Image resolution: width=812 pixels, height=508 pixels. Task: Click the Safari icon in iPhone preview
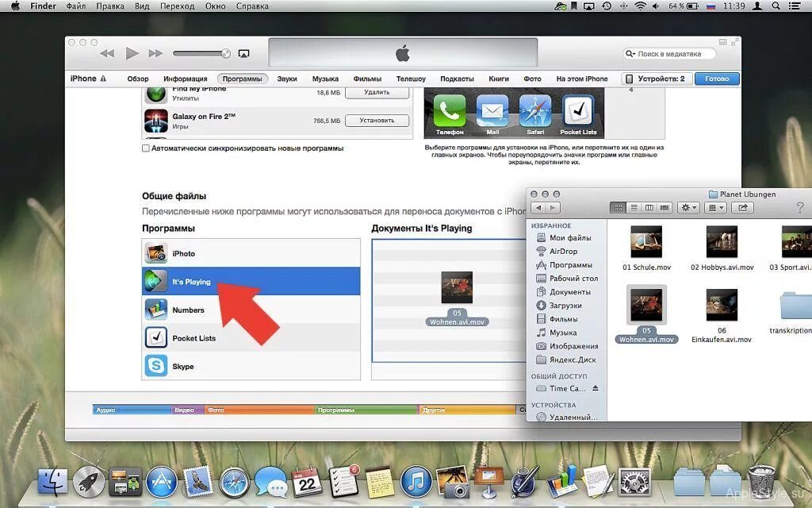(535, 111)
